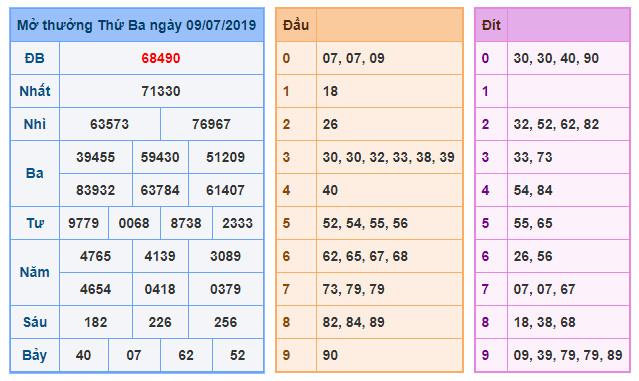The width and height of the screenshot is (639, 381).
Task: Click Năm prize number 4139
Action: (x=160, y=256)
